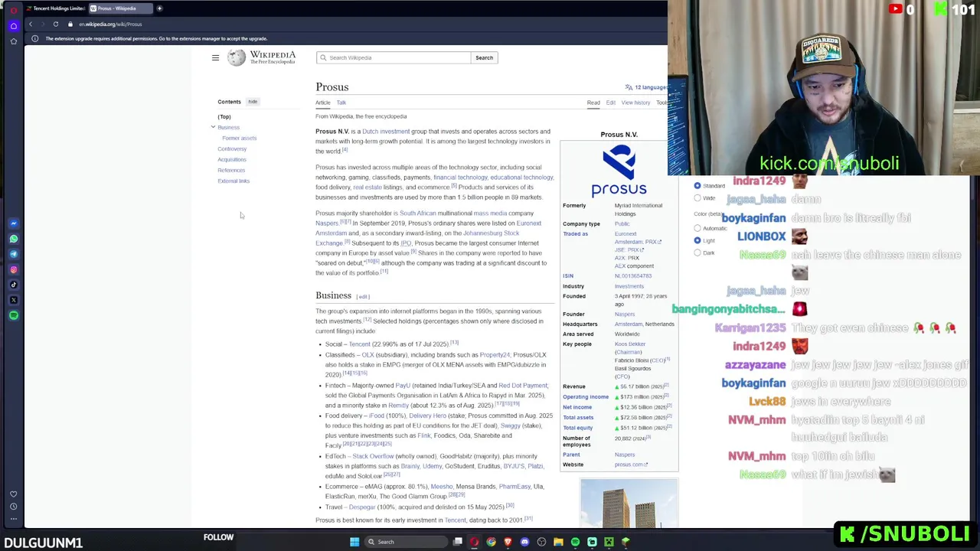Open Instagram in the Opera sidebar
This screenshot has height=551, width=980.
[x=14, y=269]
